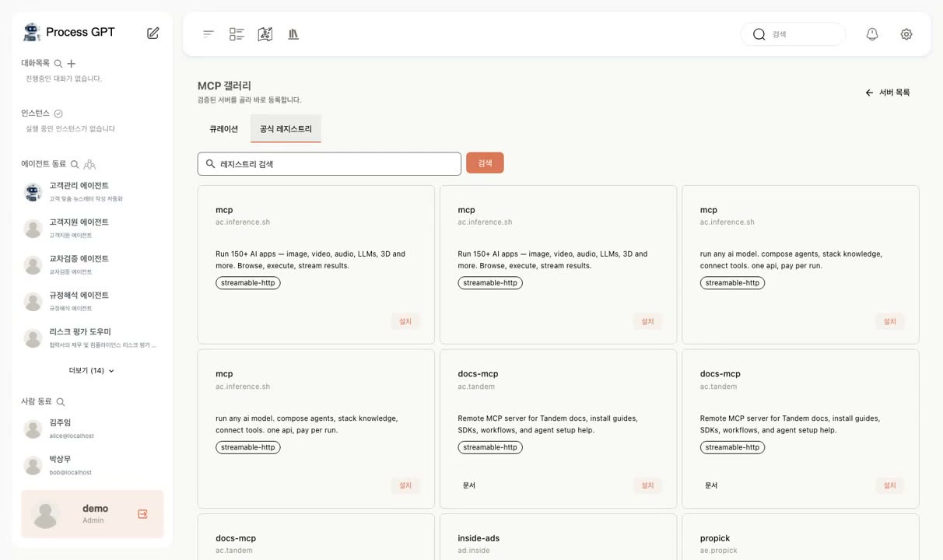The image size is (943, 560).
Task: Install second-row mcp run any ai model card
Action: 405,485
